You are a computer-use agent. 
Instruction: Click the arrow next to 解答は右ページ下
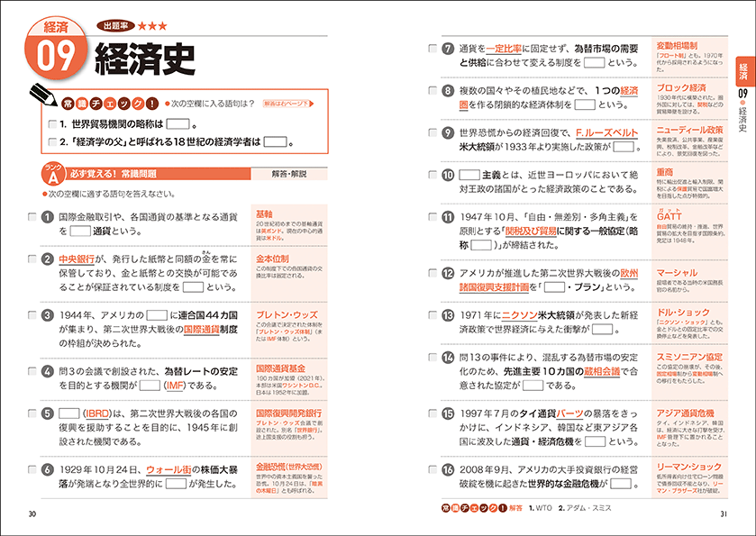(x=312, y=104)
